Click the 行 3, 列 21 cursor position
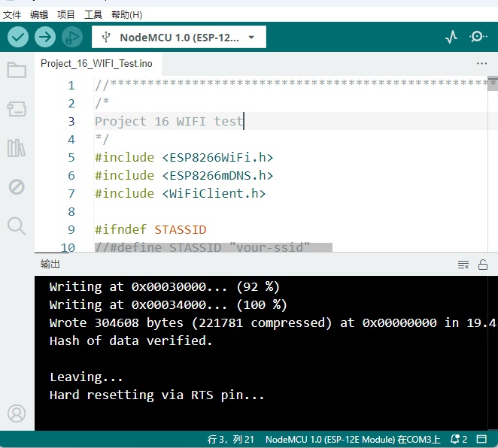498x448 pixels. [231, 440]
